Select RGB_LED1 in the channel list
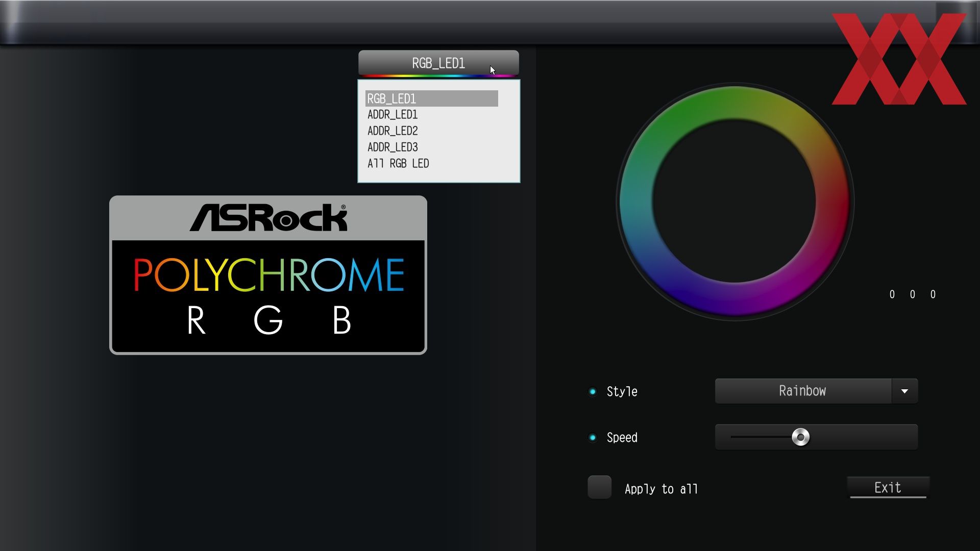This screenshot has height=551, width=980. click(432, 98)
